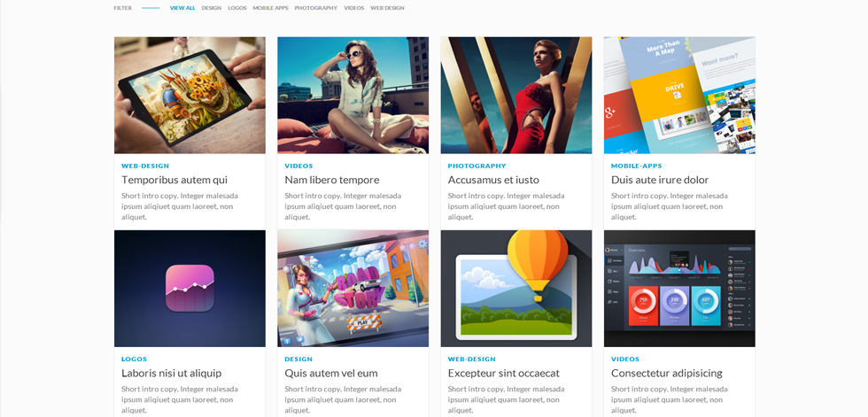868x417 pixels.
Task: Open the woman in red dress thumbnail
Action: coord(515,95)
